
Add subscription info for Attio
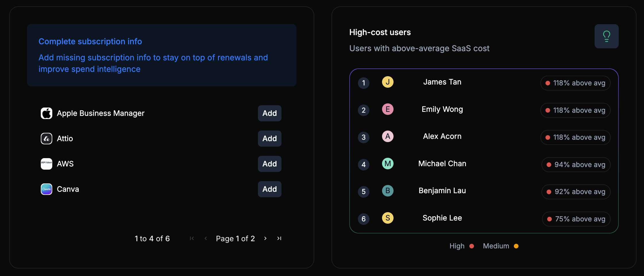pos(269,138)
